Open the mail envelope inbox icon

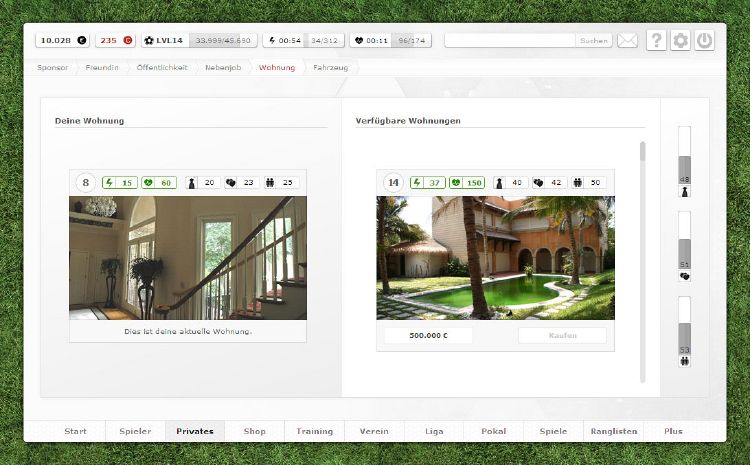[627, 41]
